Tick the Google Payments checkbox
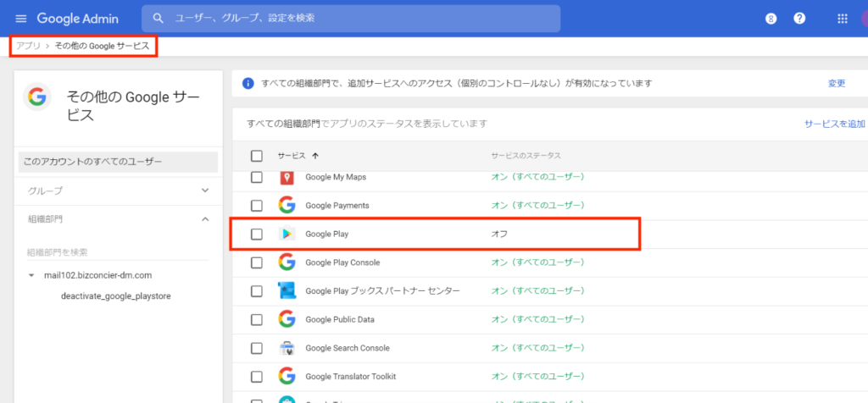This screenshot has width=868, height=403. (x=257, y=206)
